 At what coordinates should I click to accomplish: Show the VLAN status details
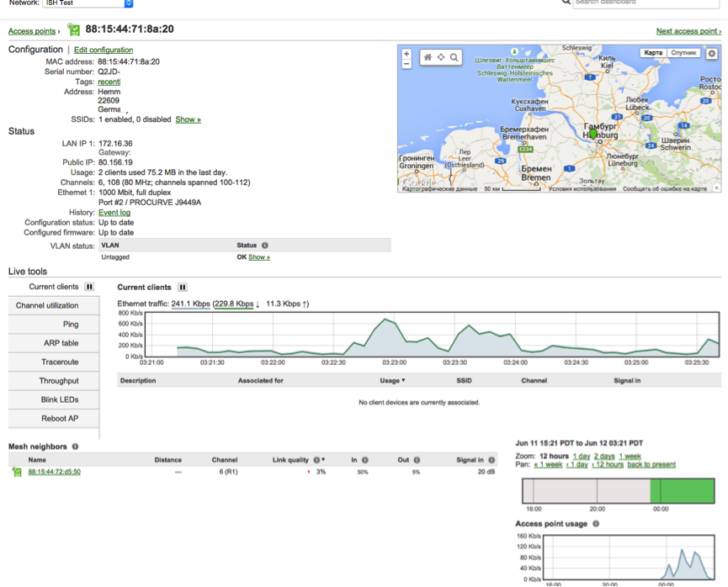point(259,257)
